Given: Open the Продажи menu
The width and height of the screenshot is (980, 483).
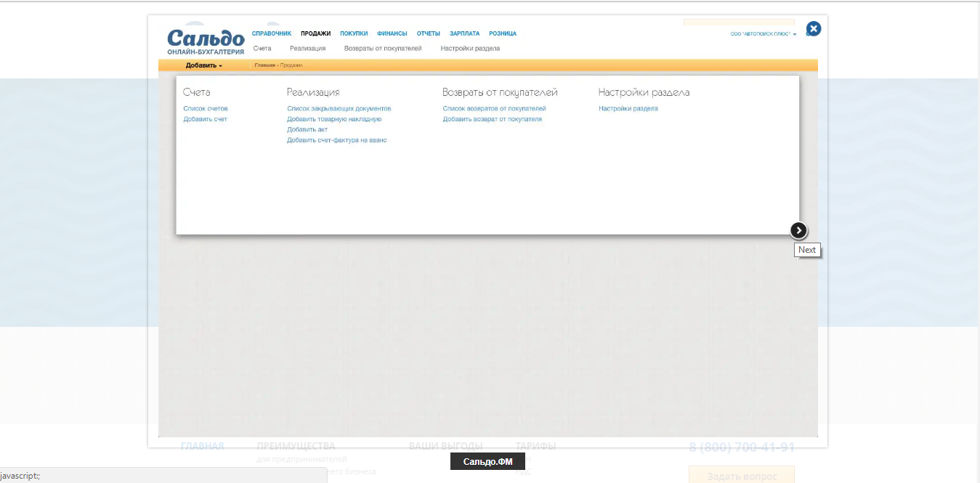Looking at the screenshot, I should [316, 33].
